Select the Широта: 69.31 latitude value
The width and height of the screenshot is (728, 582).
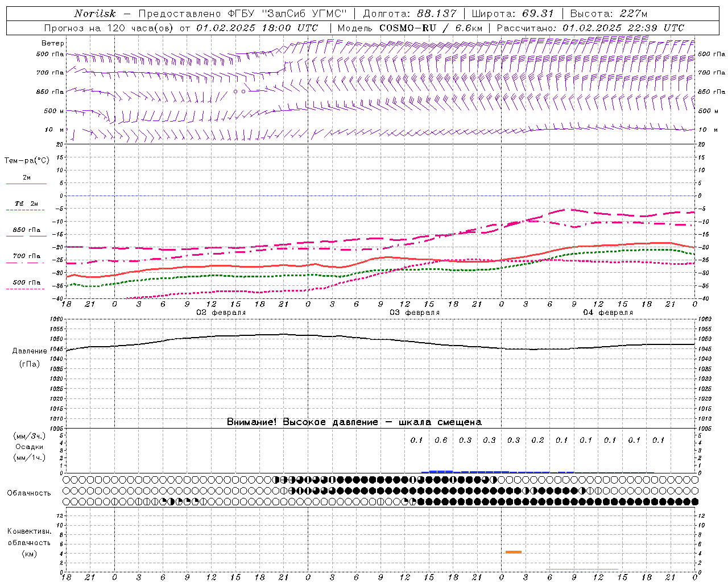[x=514, y=14]
